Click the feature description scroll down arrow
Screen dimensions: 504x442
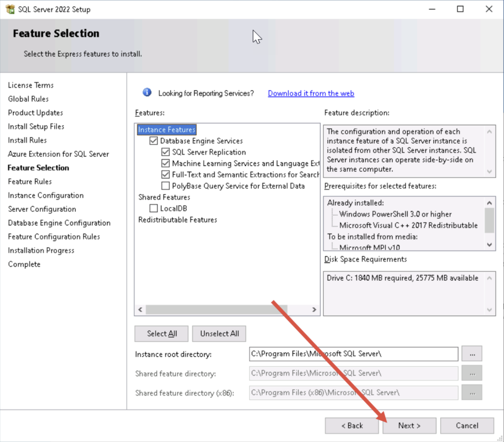(x=489, y=171)
